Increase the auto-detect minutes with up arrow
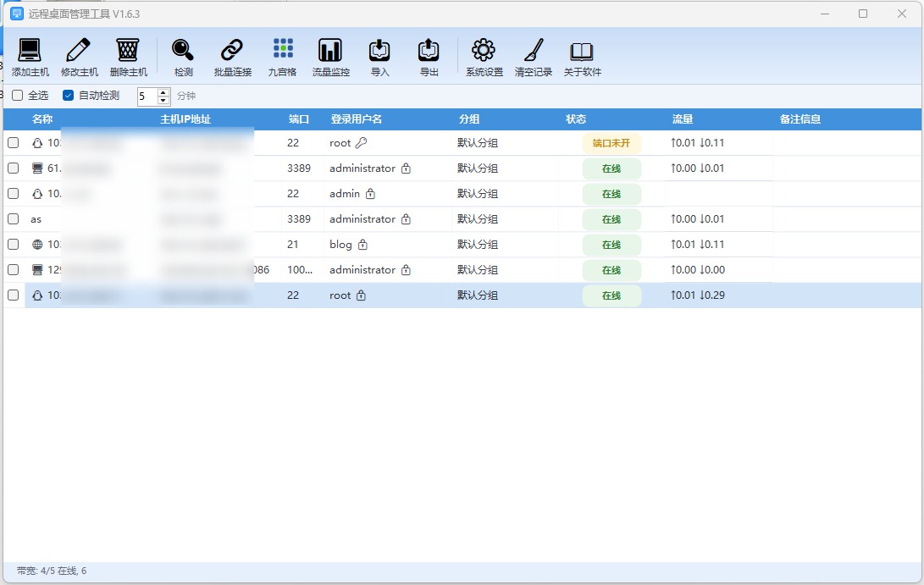This screenshot has height=585, width=924. click(163, 92)
